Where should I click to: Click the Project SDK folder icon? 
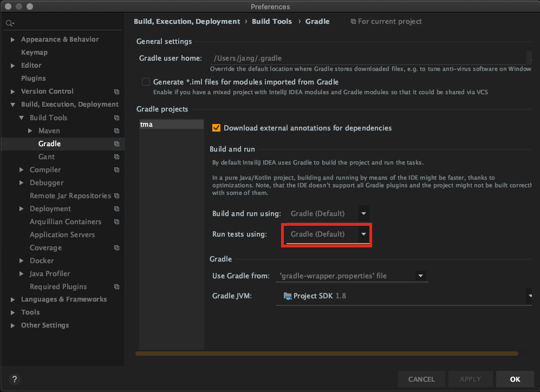point(287,296)
